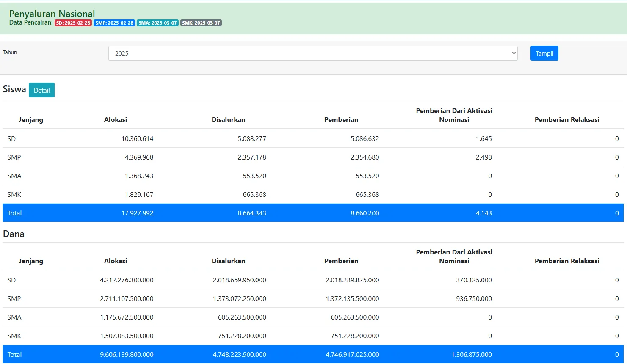The width and height of the screenshot is (627, 364).
Task: Click Jenjang column header in Dana table
Action: click(31, 261)
